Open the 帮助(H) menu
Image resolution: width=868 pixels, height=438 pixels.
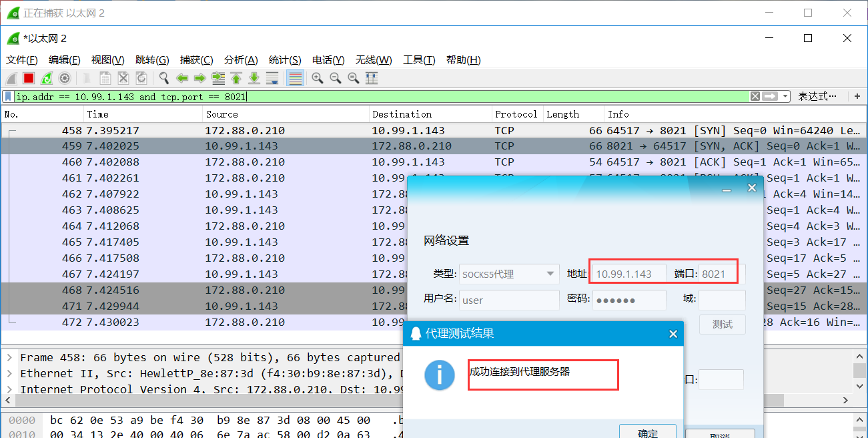464,60
